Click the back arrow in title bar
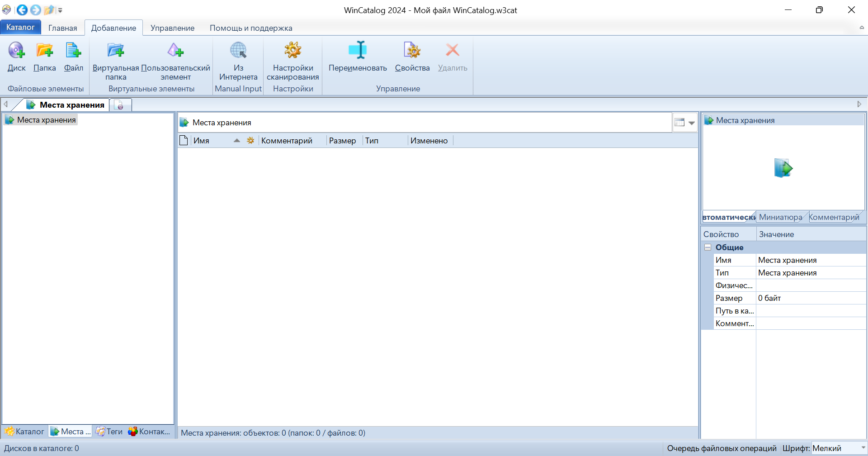868x456 pixels. 22,10
